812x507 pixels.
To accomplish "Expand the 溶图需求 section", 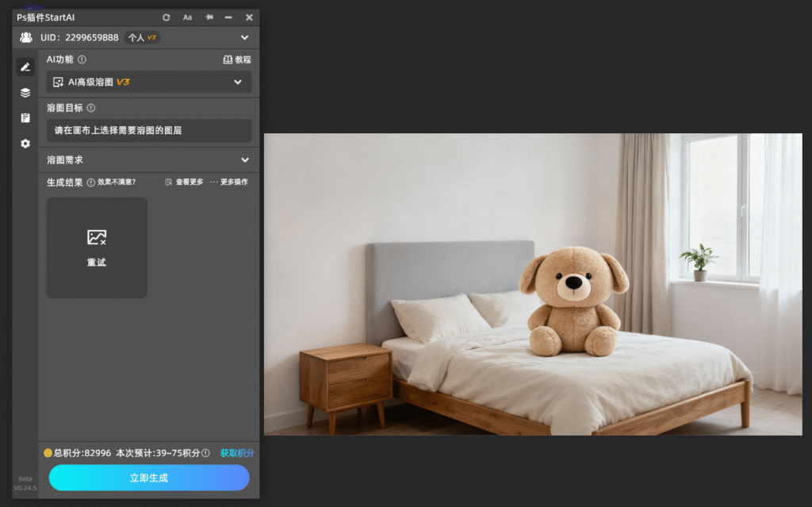I will [149, 160].
